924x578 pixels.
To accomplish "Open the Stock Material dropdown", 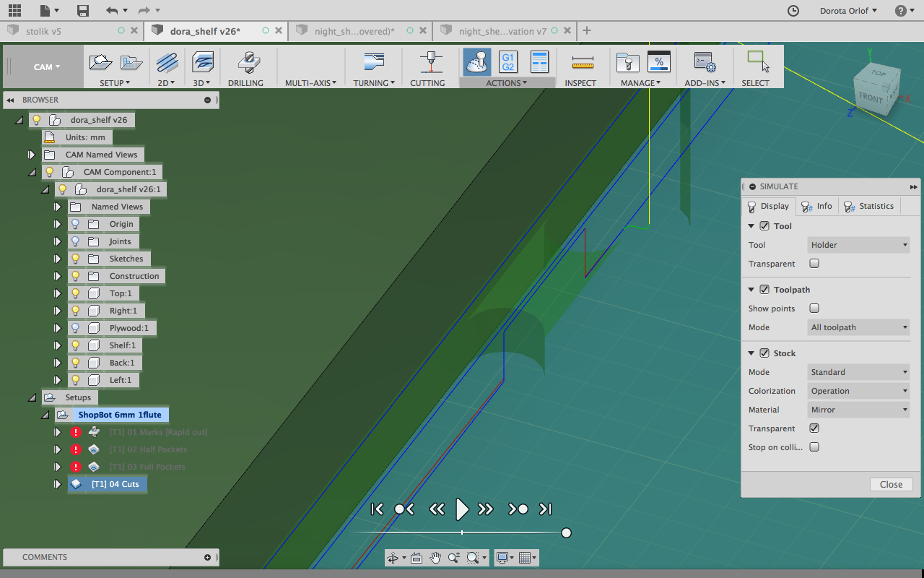I will coord(858,410).
